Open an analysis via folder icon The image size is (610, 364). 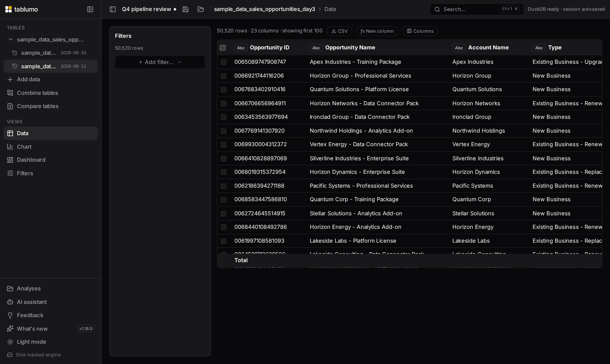pyautogui.click(x=201, y=9)
